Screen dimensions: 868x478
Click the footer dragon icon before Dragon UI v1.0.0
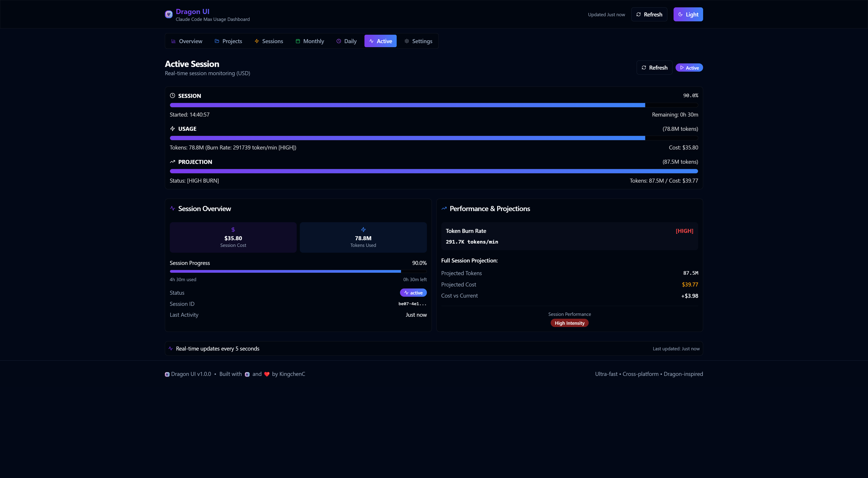(x=167, y=374)
